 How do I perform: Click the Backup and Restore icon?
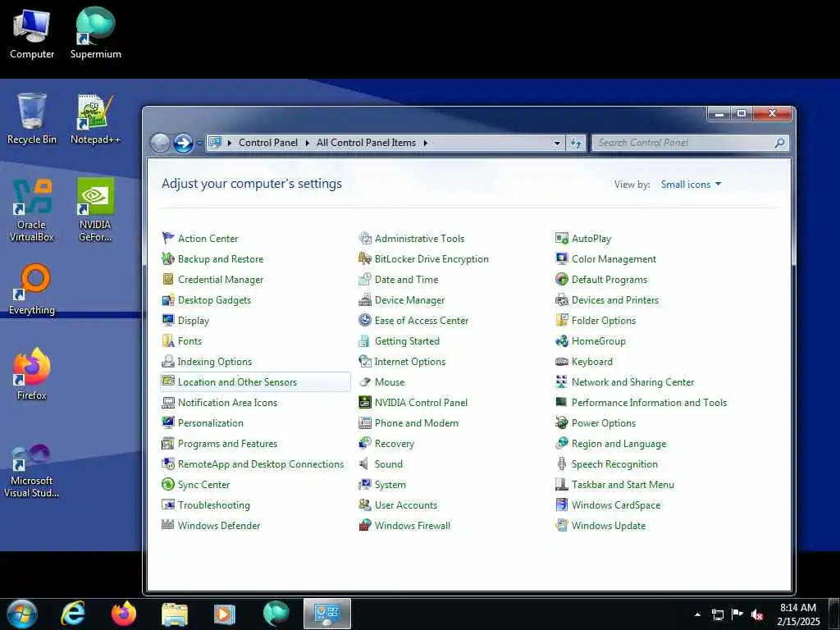[x=168, y=258]
